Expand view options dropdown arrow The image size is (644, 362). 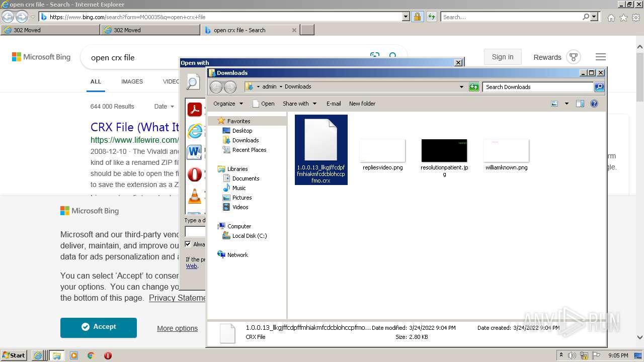[x=567, y=104]
